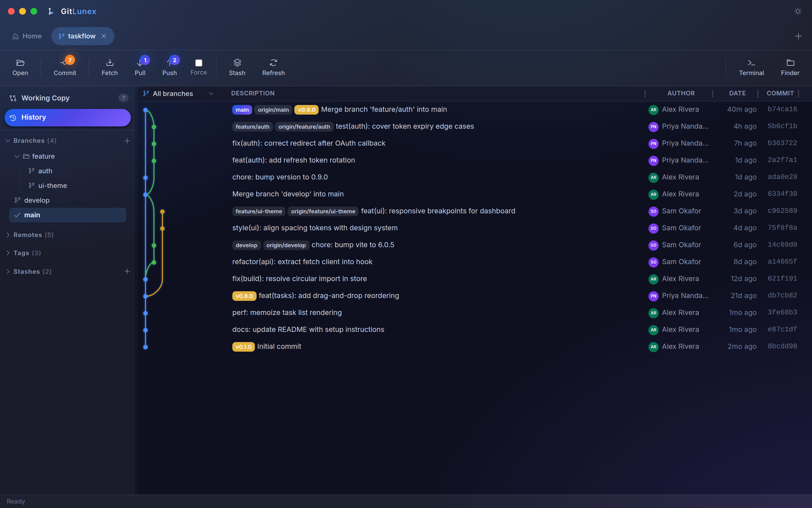
Task: Click the AUTHOR column header
Action: [x=681, y=93]
